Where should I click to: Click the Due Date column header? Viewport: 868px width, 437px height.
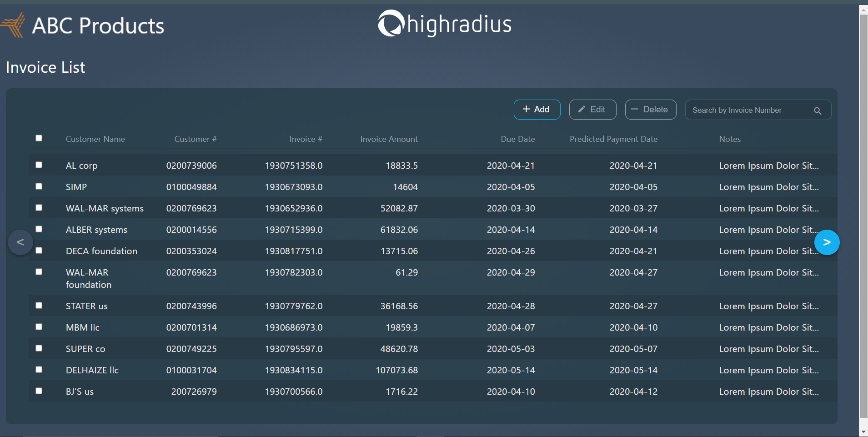click(517, 139)
